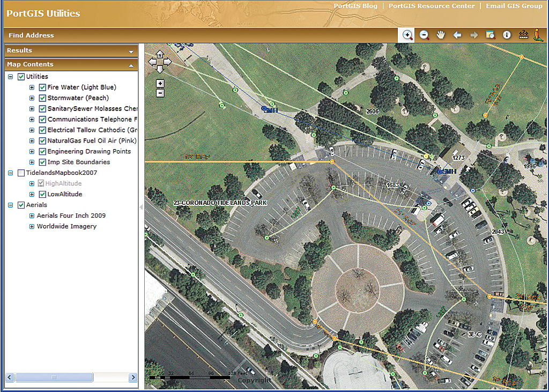549x392 pixels.
Task: Click map label 1273
Action: (458, 158)
